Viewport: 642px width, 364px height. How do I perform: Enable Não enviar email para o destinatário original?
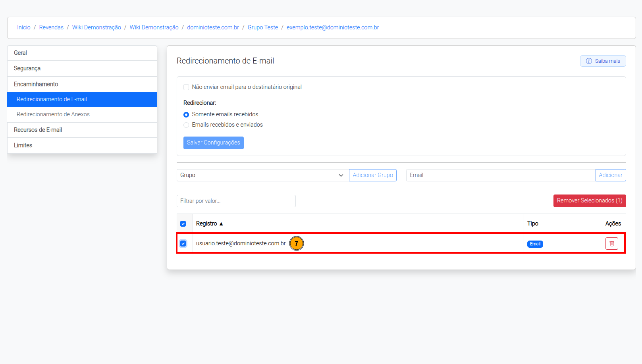[186, 87]
